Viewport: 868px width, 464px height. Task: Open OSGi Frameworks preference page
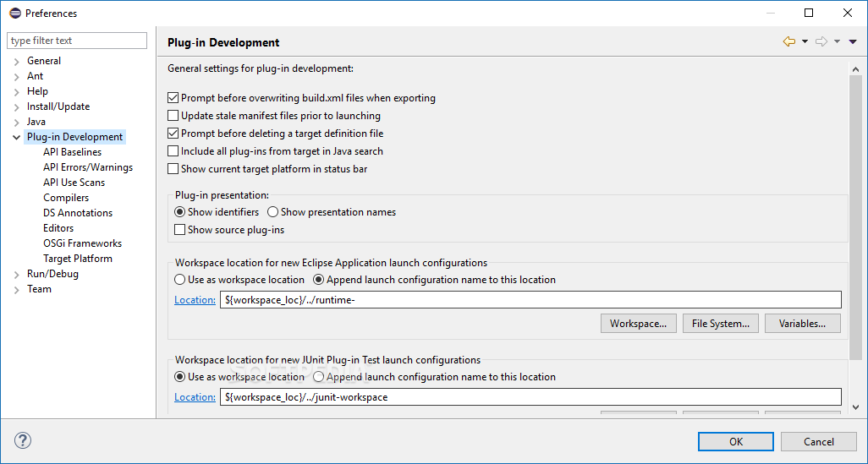(x=82, y=243)
